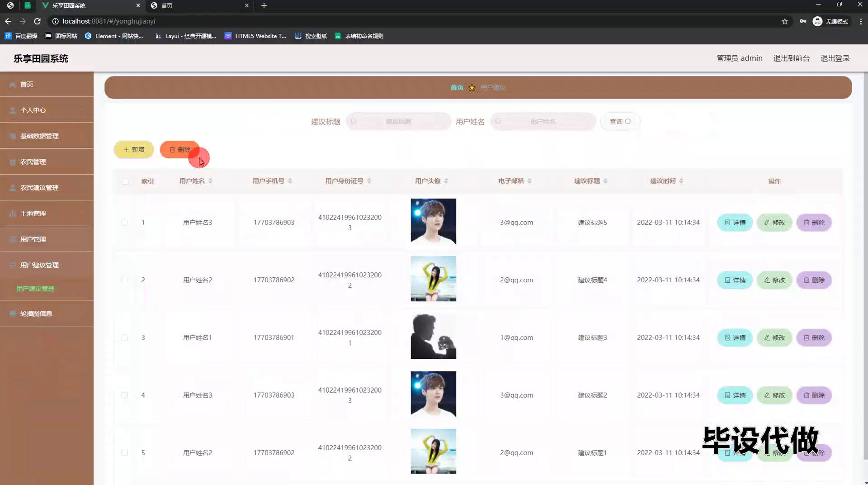This screenshot has height=485, width=868.
Task: Click 删除 for 建议标题3 row
Action: 814,338
